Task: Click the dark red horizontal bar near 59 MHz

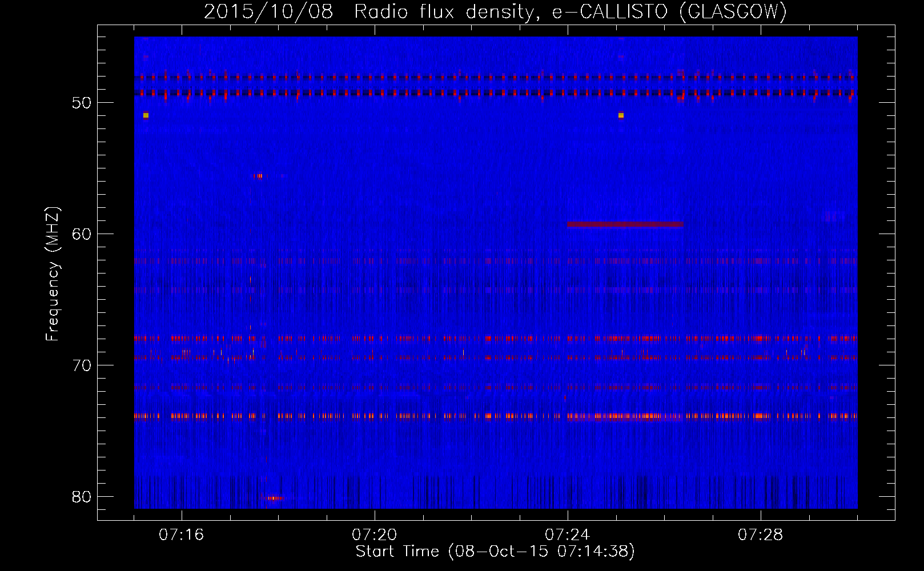Action: [x=625, y=224]
